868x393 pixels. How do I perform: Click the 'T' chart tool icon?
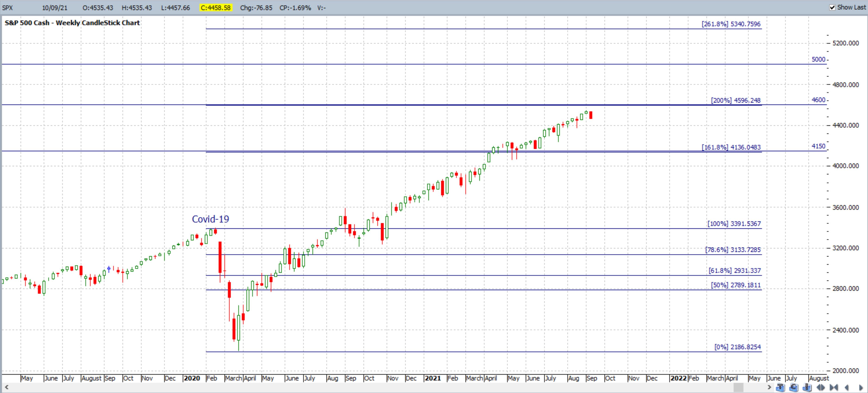click(780, 388)
